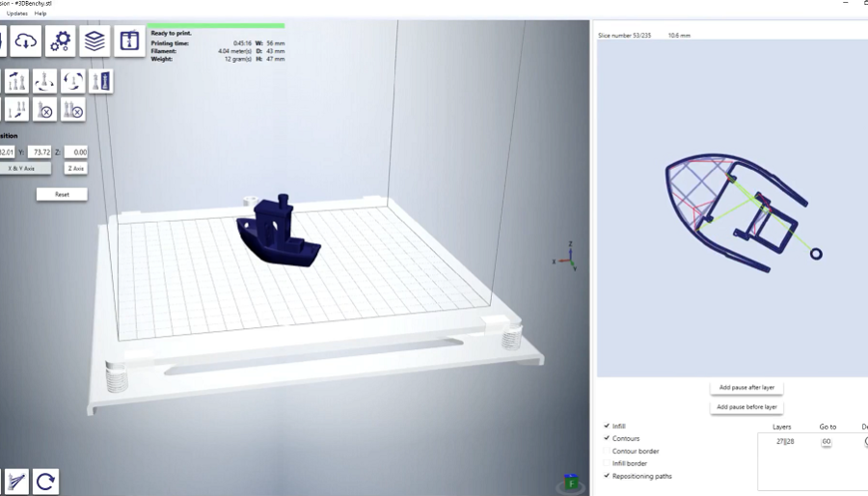Click GO button for layers 27||28

click(826, 442)
